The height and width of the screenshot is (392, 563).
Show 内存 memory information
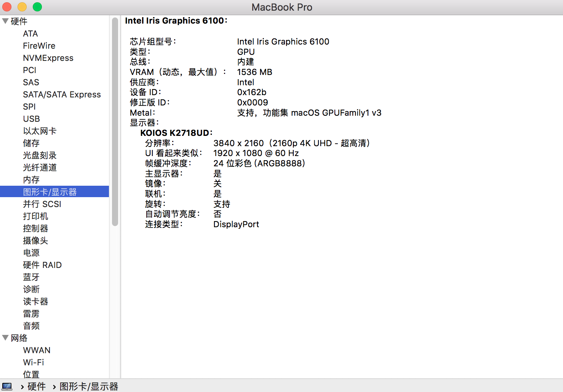click(x=31, y=180)
